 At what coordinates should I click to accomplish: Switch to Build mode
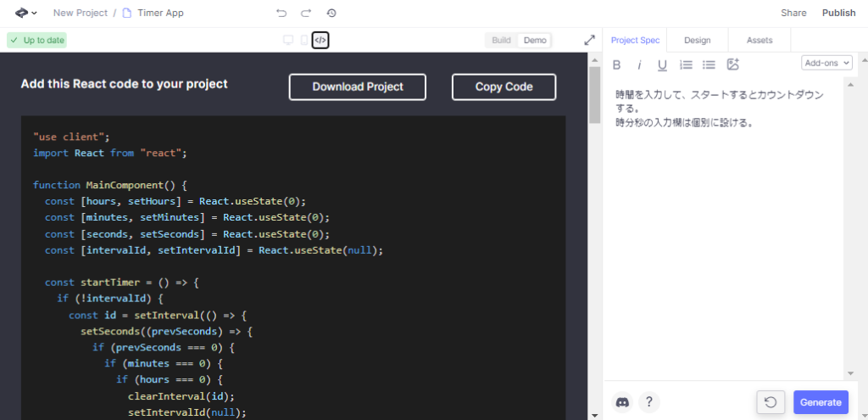click(x=501, y=40)
